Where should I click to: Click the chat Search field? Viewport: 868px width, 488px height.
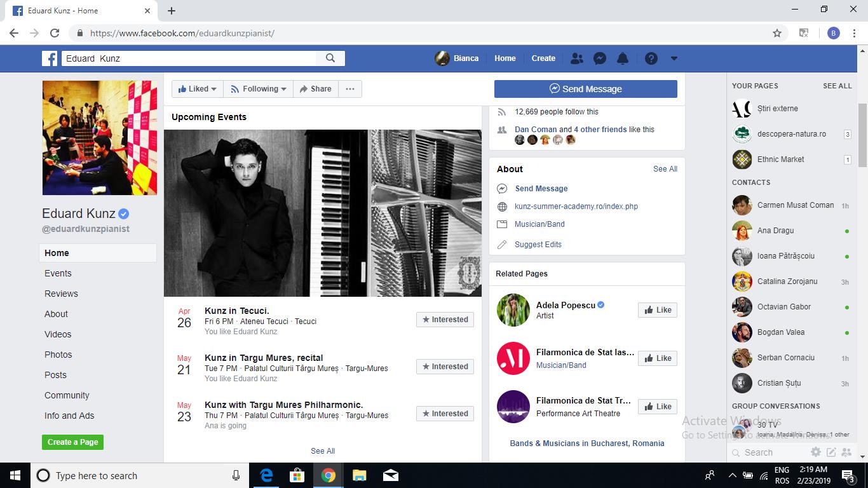769,452
